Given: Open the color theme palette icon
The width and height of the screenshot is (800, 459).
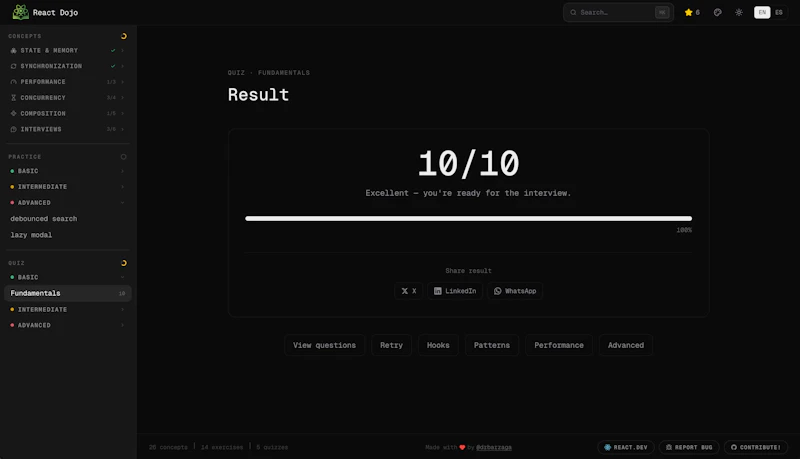Looking at the screenshot, I should [x=717, y=12].
